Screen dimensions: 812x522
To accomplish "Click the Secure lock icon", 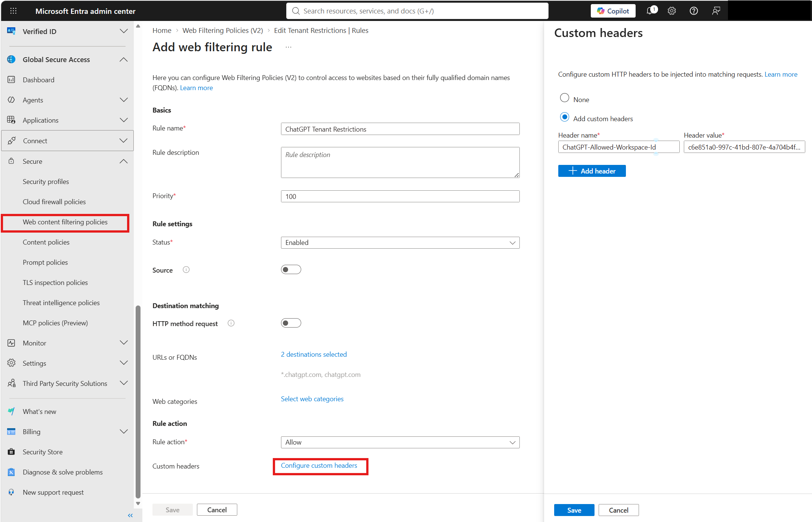I will tap(11, 161).
